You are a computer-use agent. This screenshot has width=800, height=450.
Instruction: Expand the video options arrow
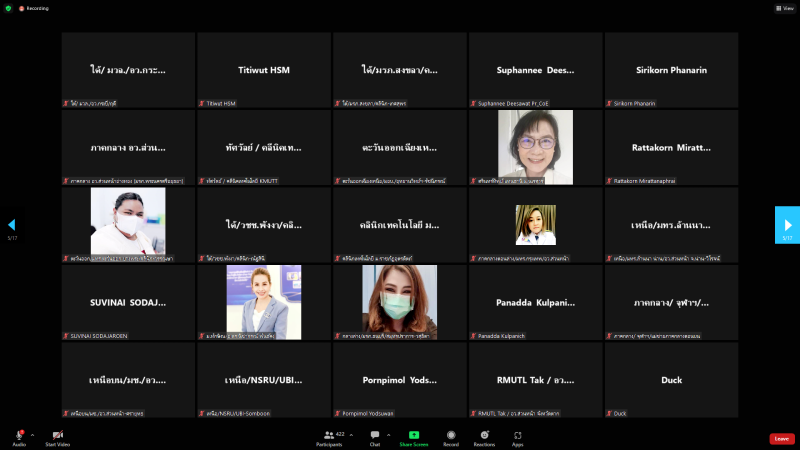[70, 435]
